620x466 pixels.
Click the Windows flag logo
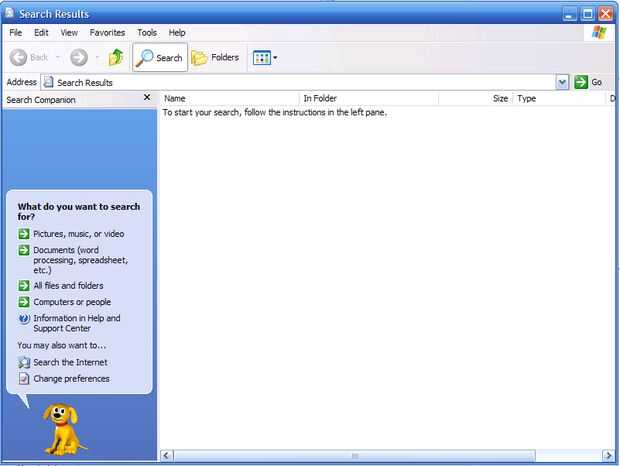pos(599,32)
